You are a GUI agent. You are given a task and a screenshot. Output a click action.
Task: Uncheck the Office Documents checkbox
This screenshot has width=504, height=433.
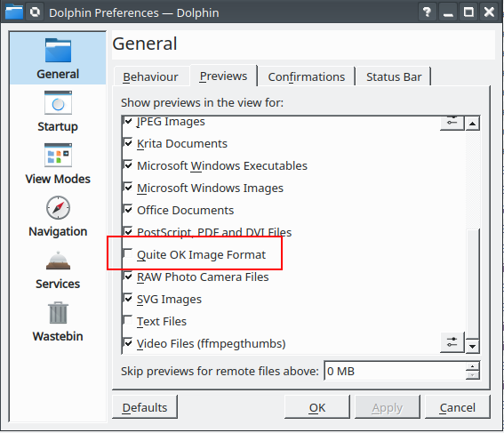point(128,210)
